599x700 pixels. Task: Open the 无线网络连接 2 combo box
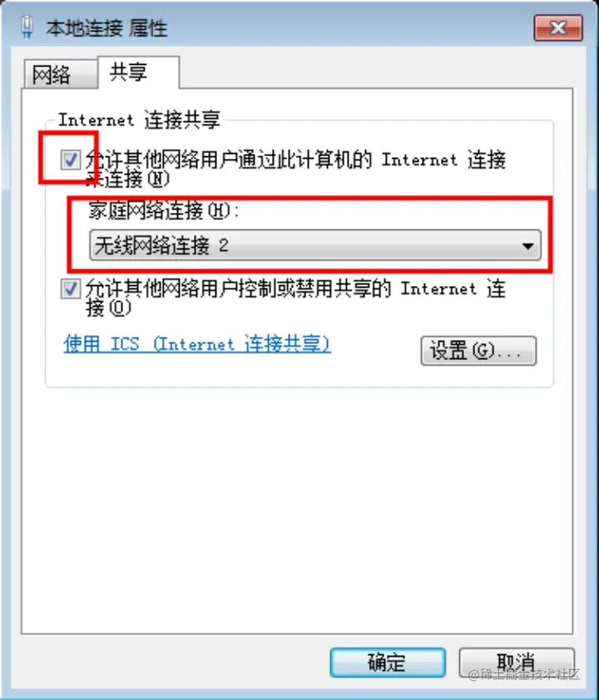315,245
